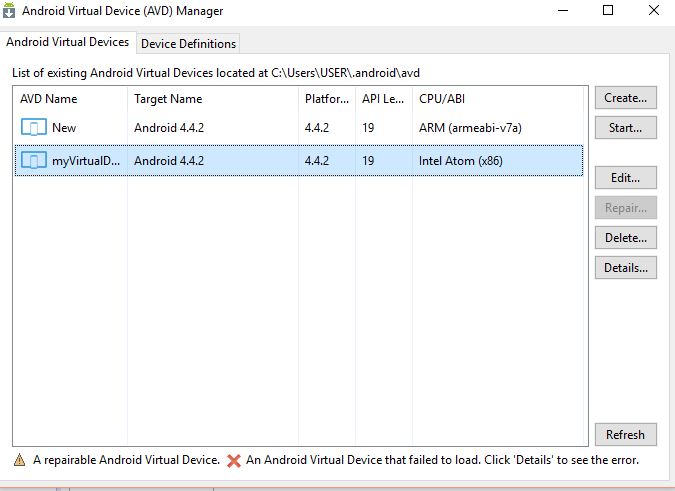Select the myVirtualD... device row

click(x=299, y=161)
